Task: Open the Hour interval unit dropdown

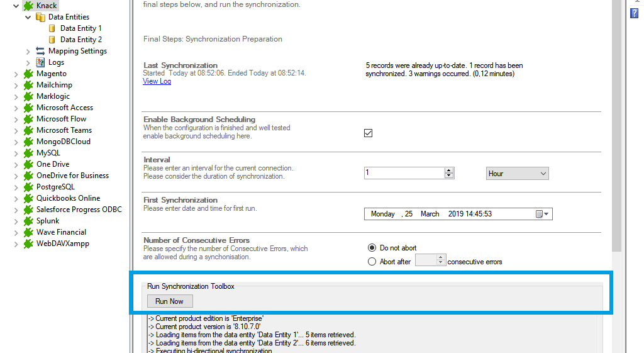Action: pyautogui.click(x=517, y=174)
